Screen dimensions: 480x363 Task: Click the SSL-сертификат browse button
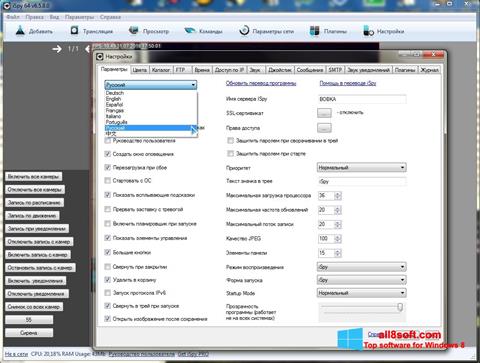[324, 113]
